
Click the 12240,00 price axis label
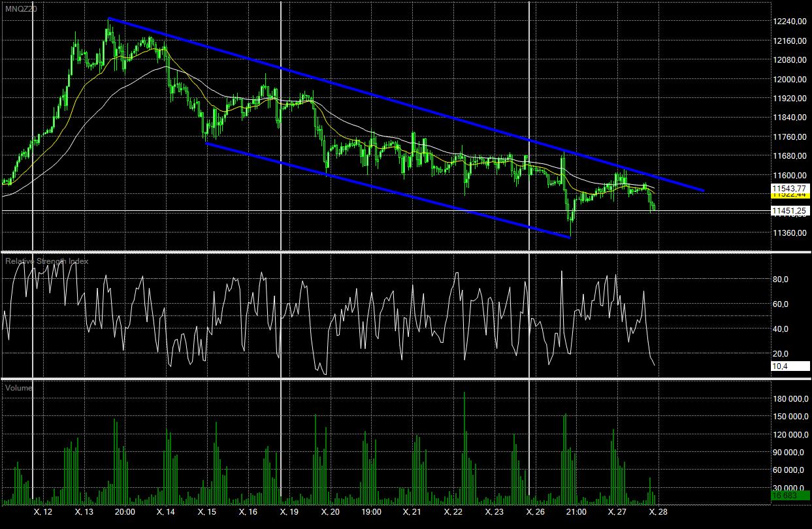[788, 22]
